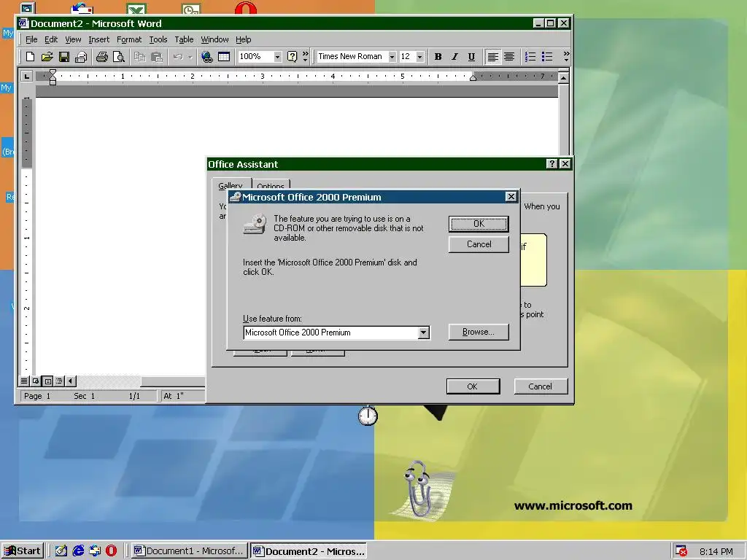Switch to Web Layout View button

click(36, 381)
